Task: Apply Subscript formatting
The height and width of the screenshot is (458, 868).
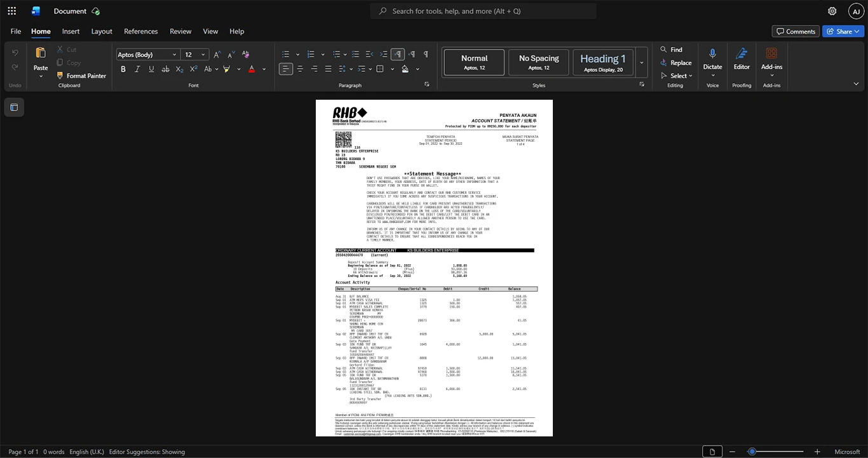Action: pos(179,69)
